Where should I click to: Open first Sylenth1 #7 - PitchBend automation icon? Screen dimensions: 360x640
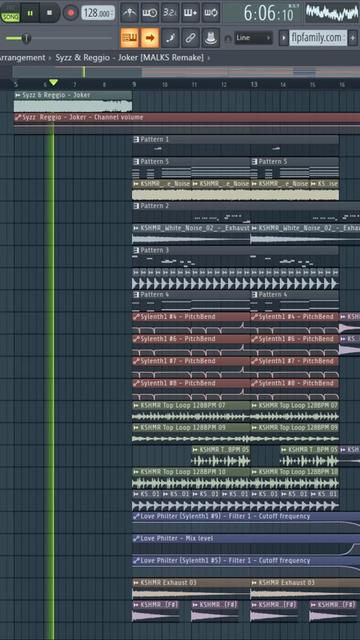coord(136,361)
